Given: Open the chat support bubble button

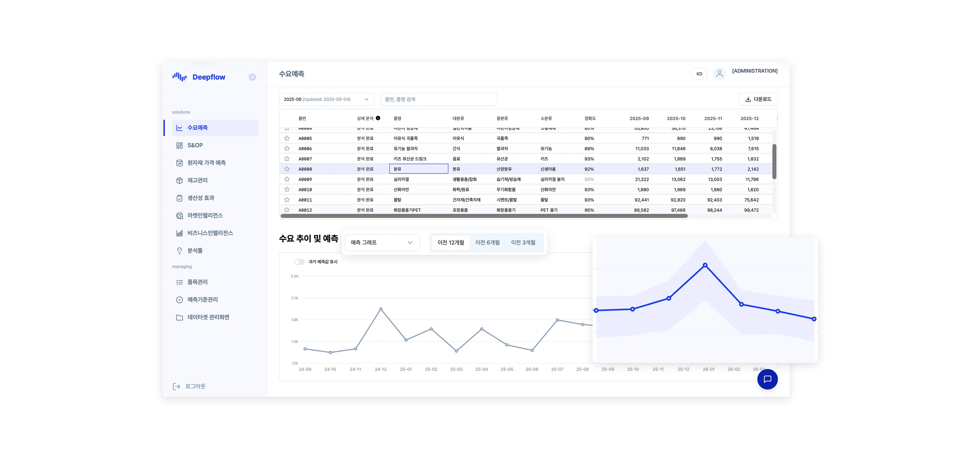Looking at the screenshot, I should (767, 379).
